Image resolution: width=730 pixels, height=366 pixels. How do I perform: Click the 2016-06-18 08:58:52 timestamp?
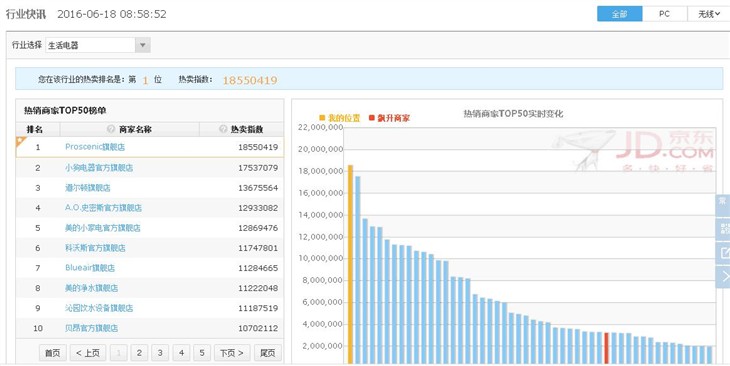[112, 14]
